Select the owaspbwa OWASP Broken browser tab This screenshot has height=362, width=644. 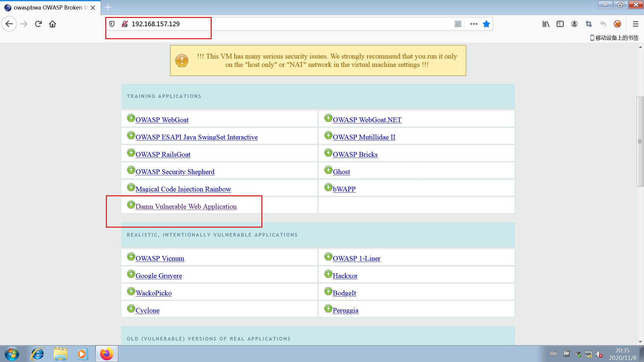point(48,7)
